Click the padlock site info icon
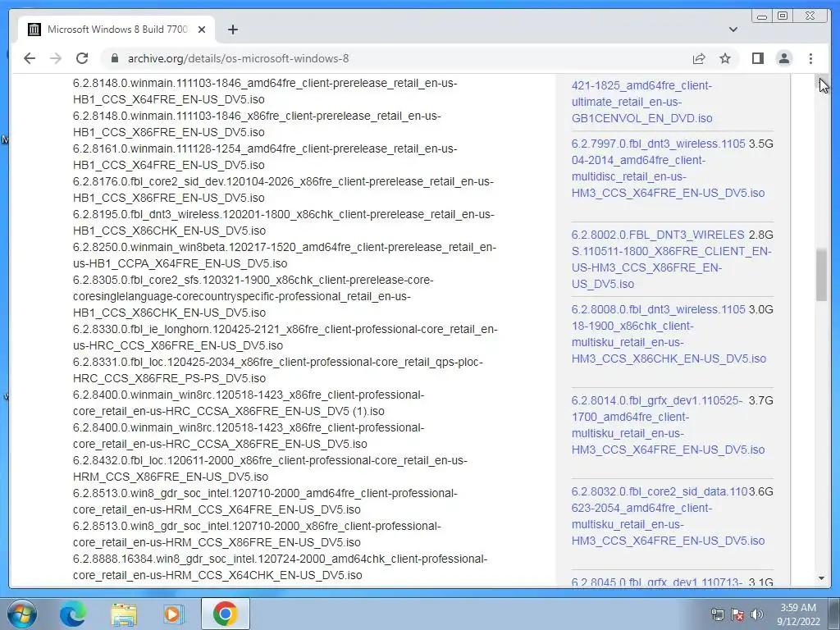This screenshot has width=840, height=630. (114, 58)
